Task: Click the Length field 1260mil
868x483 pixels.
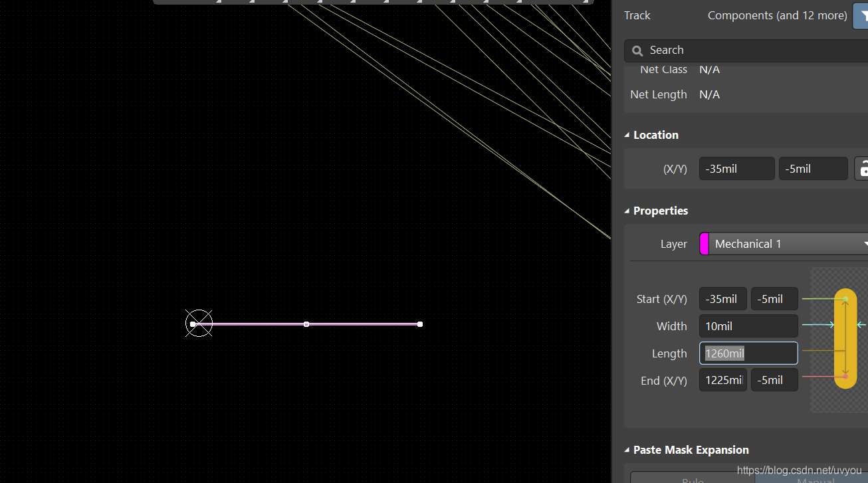Action: [748, 353]
